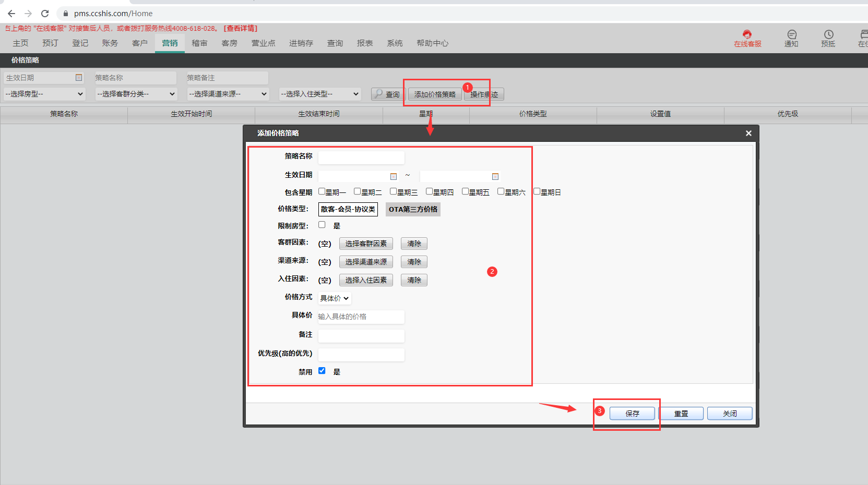
Task: Check the 星期日 checkbox
Action: [537, 191]
